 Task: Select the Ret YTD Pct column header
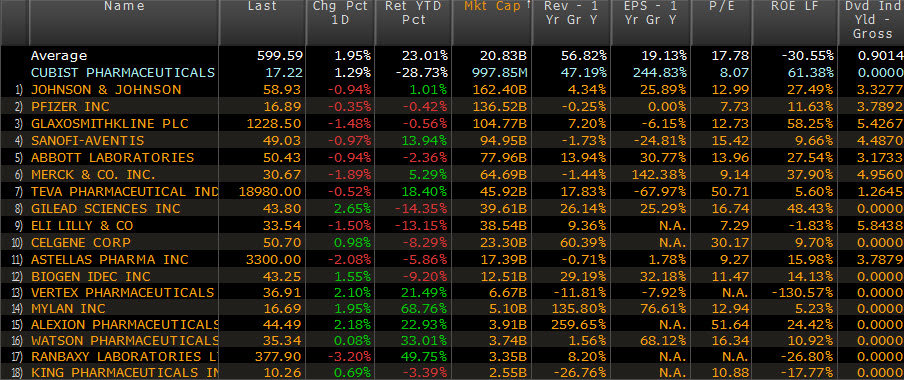point(413,22)
